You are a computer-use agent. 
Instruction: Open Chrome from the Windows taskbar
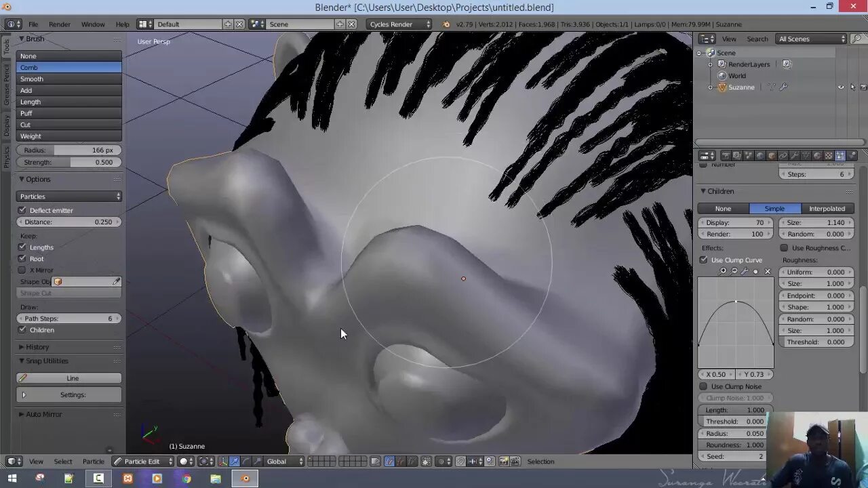pos(186,478)
